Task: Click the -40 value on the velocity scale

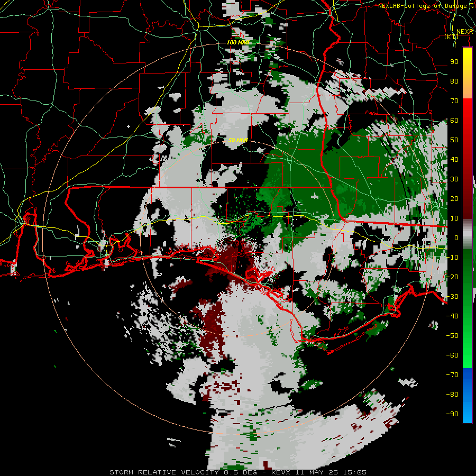Action: (452, 316)
